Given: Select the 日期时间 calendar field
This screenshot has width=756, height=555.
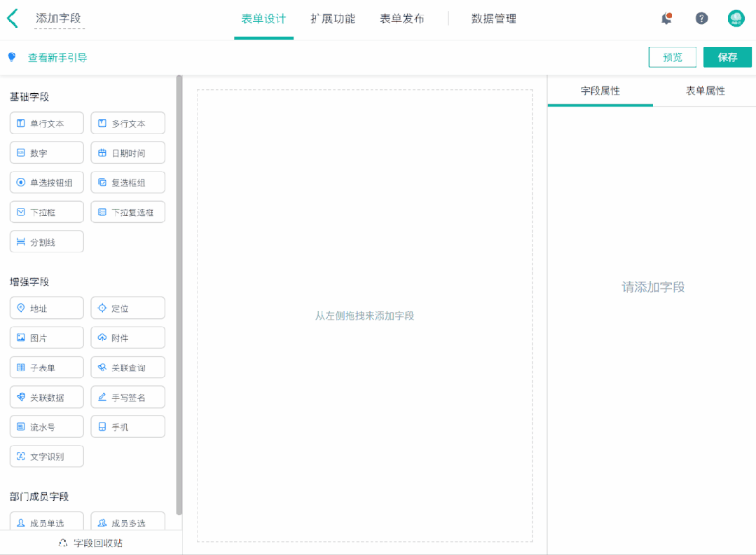Looking at the screenshot, I should coord(128,153).
